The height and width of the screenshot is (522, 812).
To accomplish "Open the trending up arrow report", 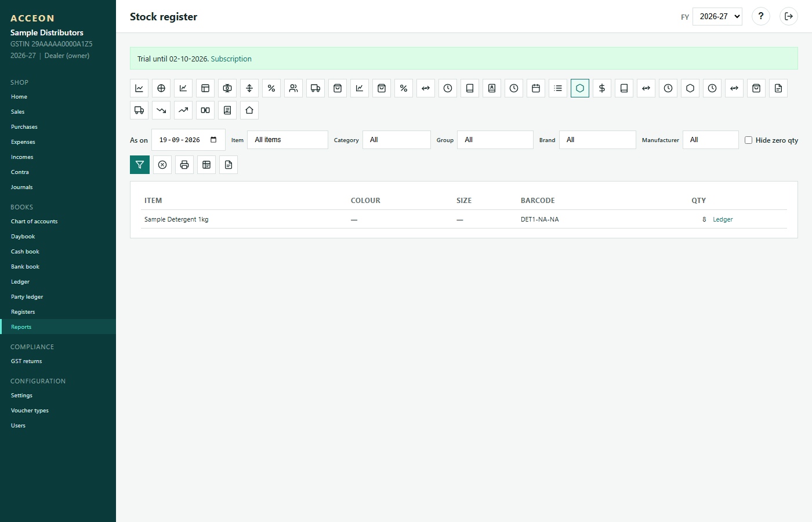I will click(x=183, y=110).
